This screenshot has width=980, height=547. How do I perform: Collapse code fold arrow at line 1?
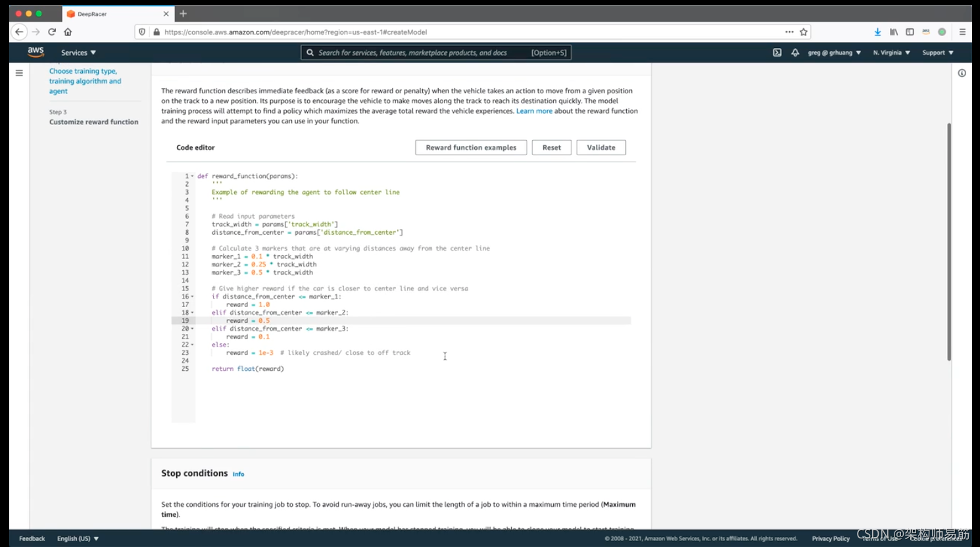tap(192, 176)
